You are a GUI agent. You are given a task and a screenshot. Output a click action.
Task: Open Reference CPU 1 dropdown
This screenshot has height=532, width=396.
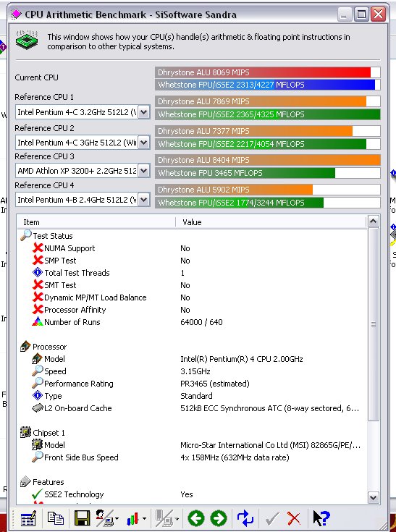(x=144, y=112)
